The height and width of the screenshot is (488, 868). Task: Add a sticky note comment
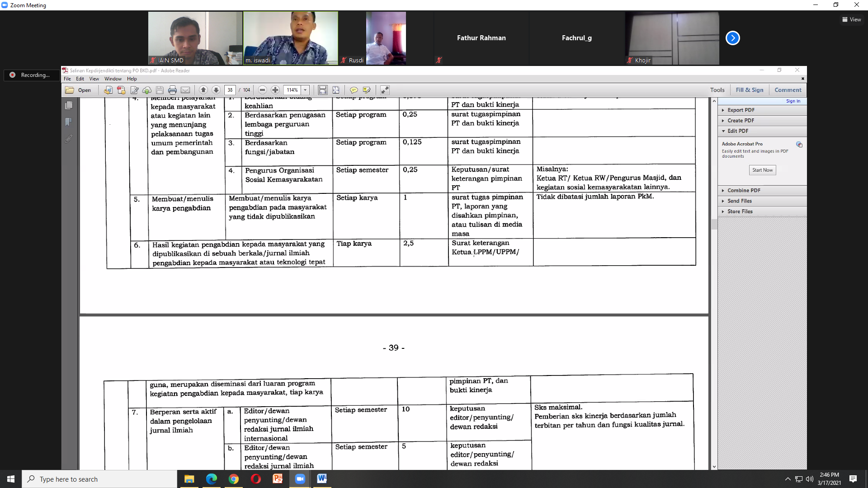click(354, 90)
